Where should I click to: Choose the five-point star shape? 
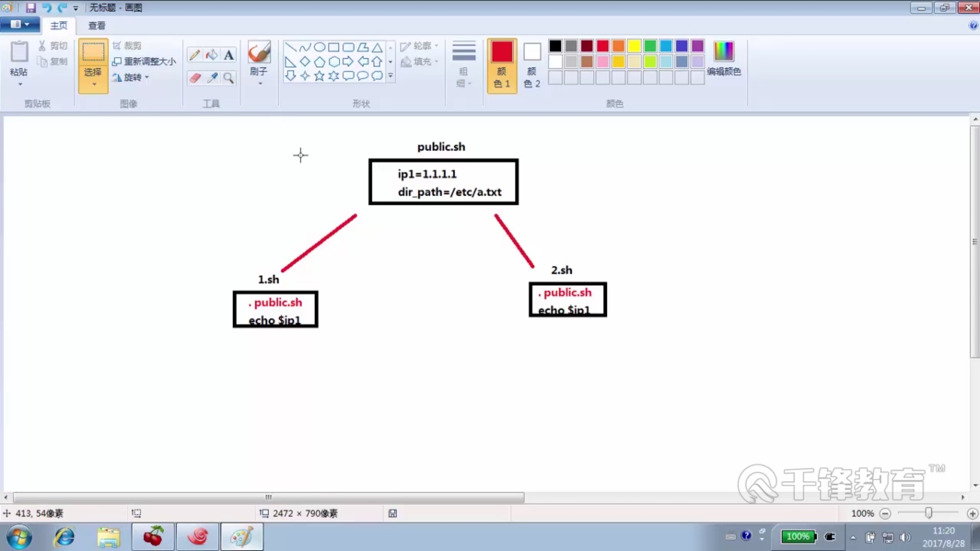point(319,76)
